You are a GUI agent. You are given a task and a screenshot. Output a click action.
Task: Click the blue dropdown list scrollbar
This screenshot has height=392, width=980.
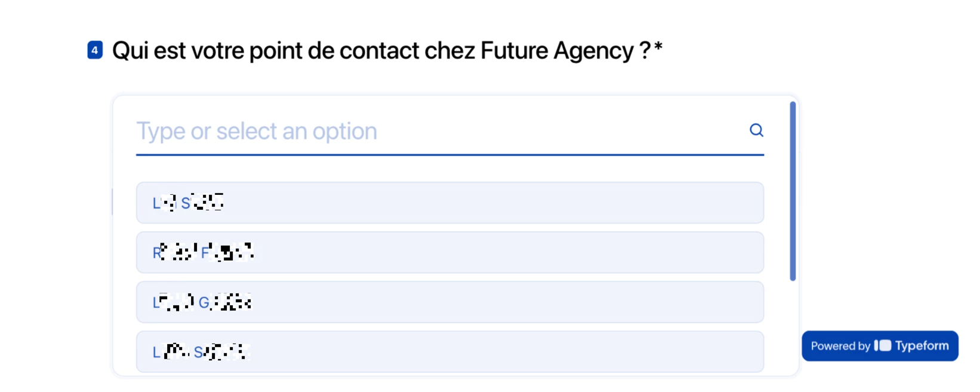coord(793,191)
